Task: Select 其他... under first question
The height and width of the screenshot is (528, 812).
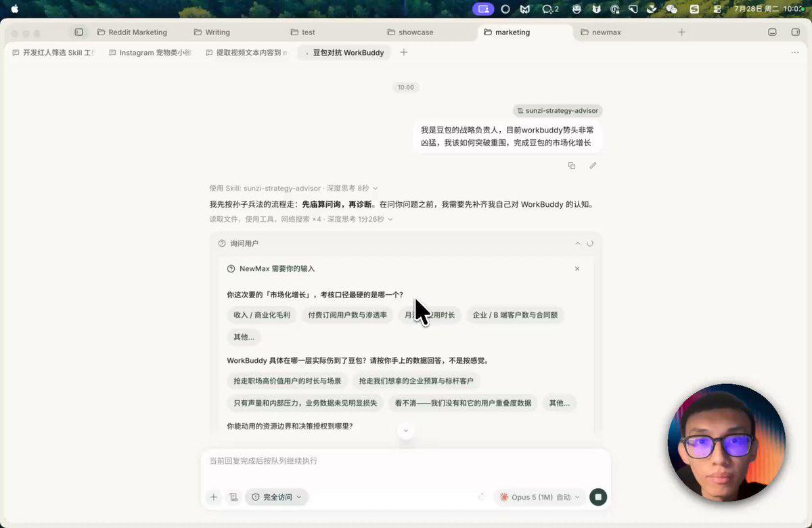Action: (244, 337)
